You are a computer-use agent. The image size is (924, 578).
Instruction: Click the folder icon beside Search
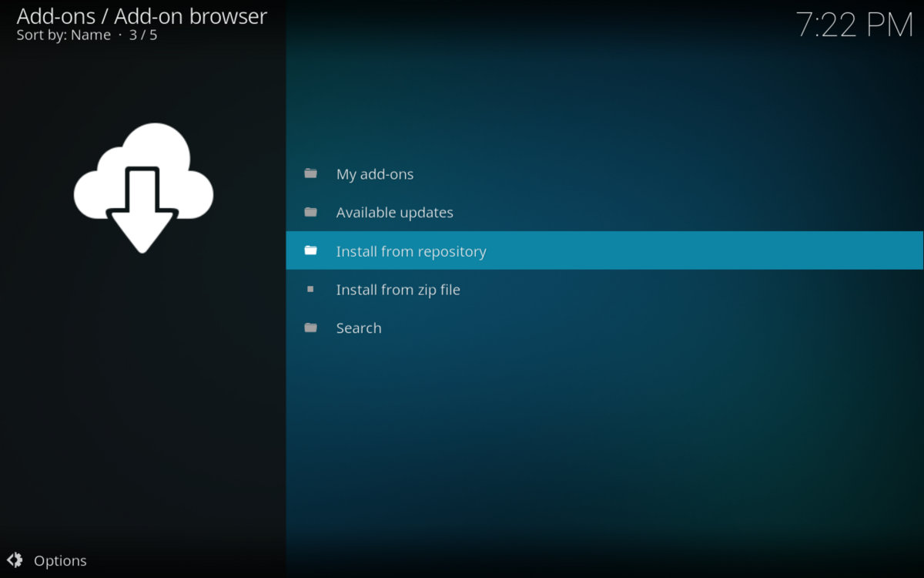(x=310, y=328)
